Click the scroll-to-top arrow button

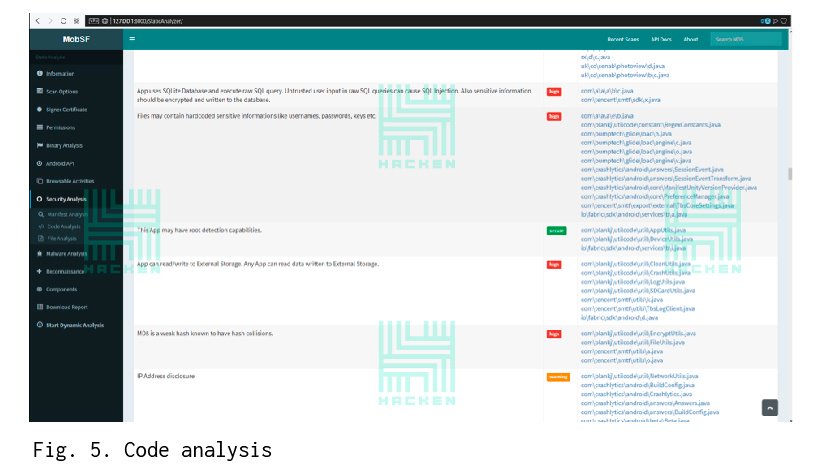point(770,408)
